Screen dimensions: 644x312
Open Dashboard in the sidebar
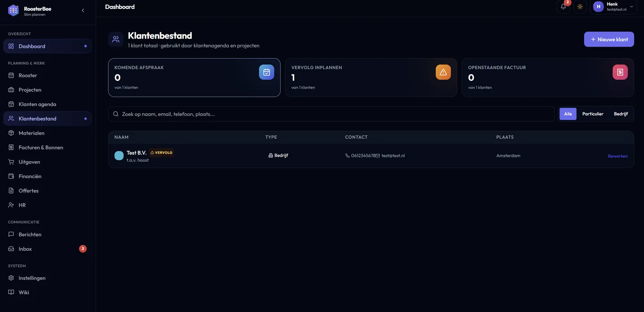pos(47,46)
